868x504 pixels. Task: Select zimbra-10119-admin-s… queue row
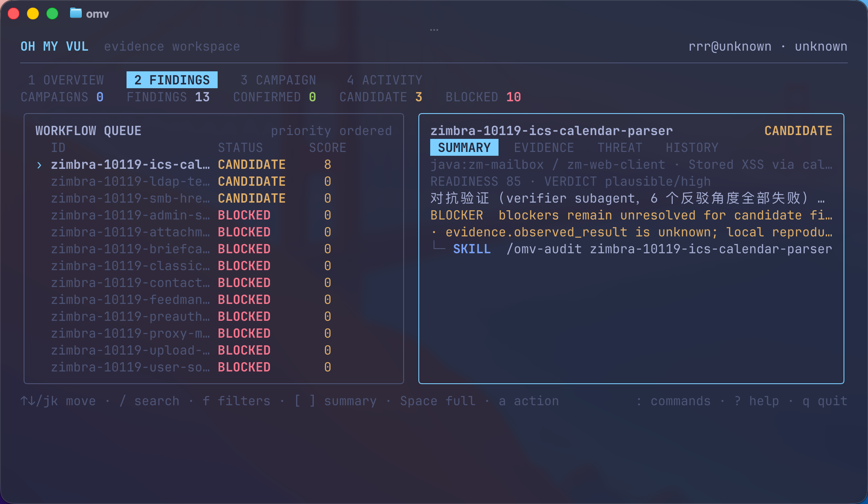[214, 215]
